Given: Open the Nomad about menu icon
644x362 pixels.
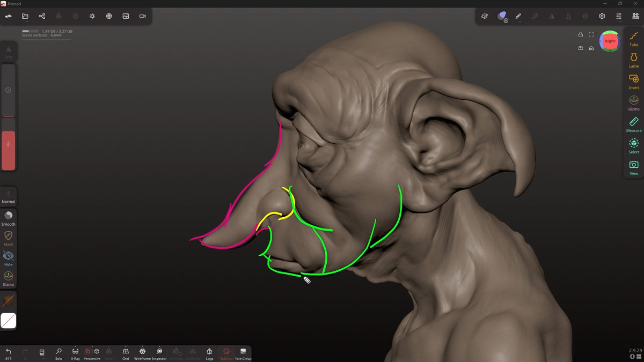Looking at the screenshot, I should 9,16.
